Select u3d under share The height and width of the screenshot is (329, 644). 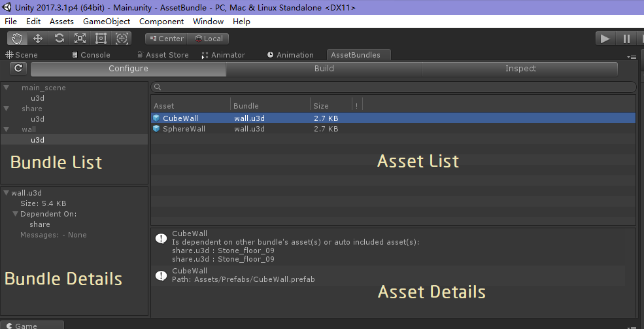[37, 119]
